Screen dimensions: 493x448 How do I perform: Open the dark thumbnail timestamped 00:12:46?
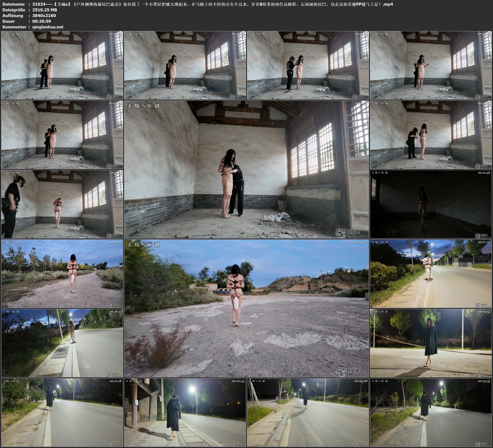pyautogui.click(x=431, y=204)
